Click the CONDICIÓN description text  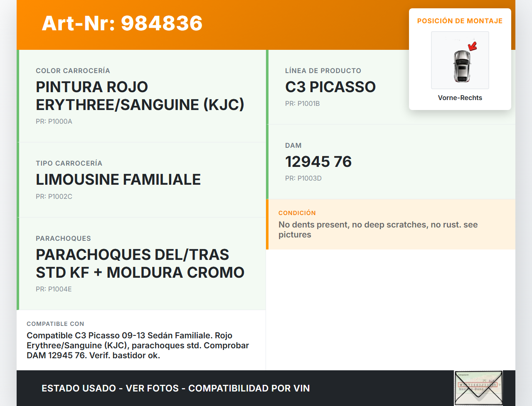(x=378, y=230)
